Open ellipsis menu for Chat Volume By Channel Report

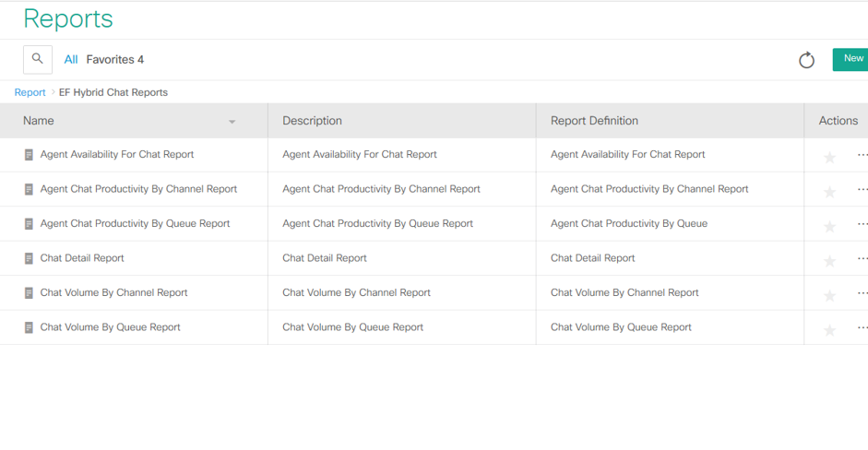pos(862,293)
